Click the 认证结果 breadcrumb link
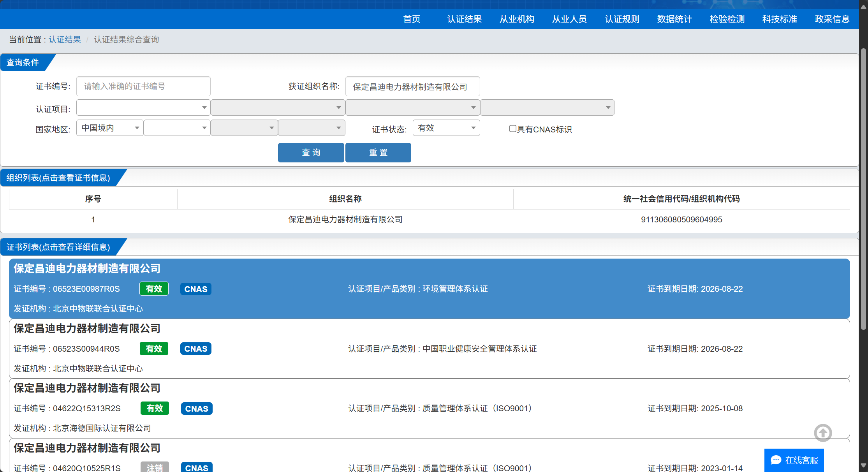 [x=65, y=39]
